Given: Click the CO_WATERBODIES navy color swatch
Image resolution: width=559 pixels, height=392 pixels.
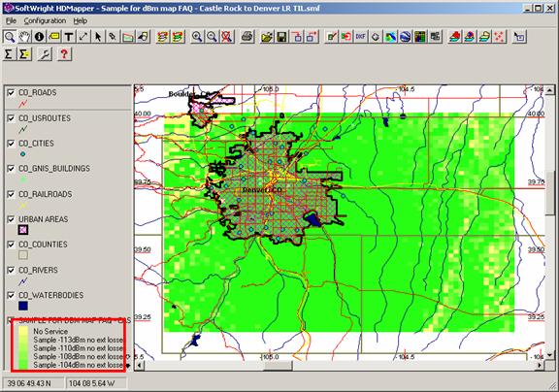Looking at the screenshot, I should 23,306.
